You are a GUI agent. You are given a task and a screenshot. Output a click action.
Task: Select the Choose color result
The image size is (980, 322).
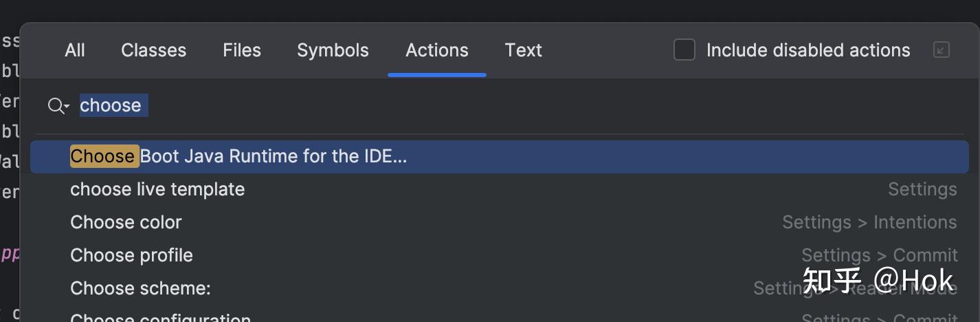coord(126,222)
